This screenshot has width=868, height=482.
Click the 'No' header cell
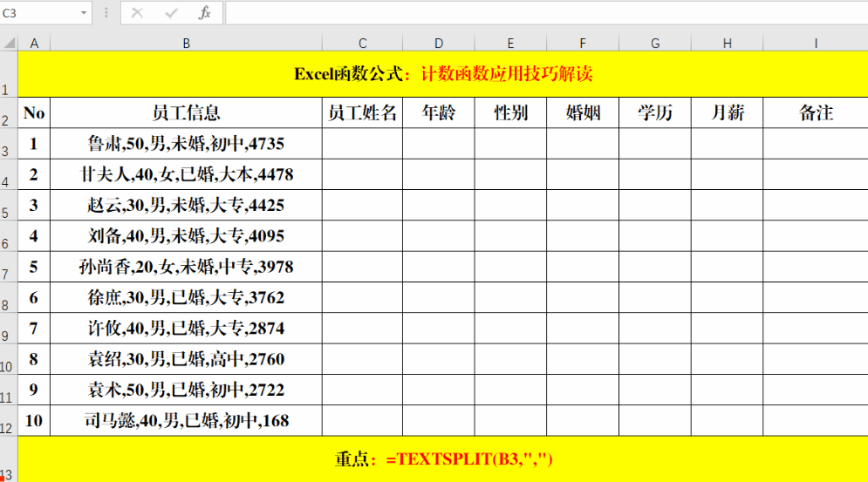click(34, 113)
